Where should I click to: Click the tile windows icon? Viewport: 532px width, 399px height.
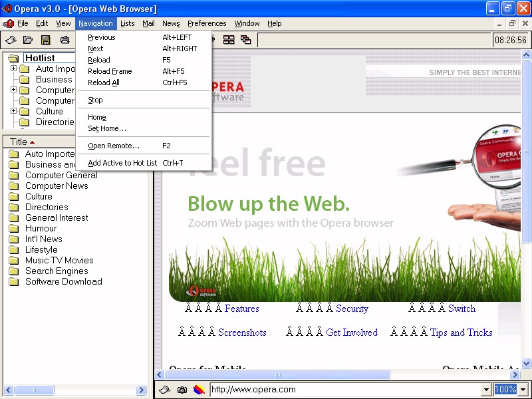pos(229,40)
